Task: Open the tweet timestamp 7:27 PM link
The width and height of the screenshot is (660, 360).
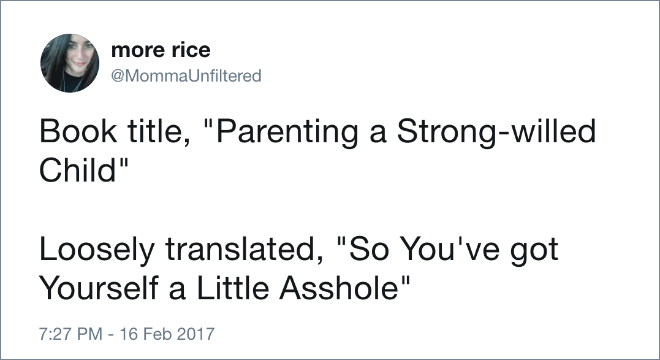Action: tap(71, 334)
